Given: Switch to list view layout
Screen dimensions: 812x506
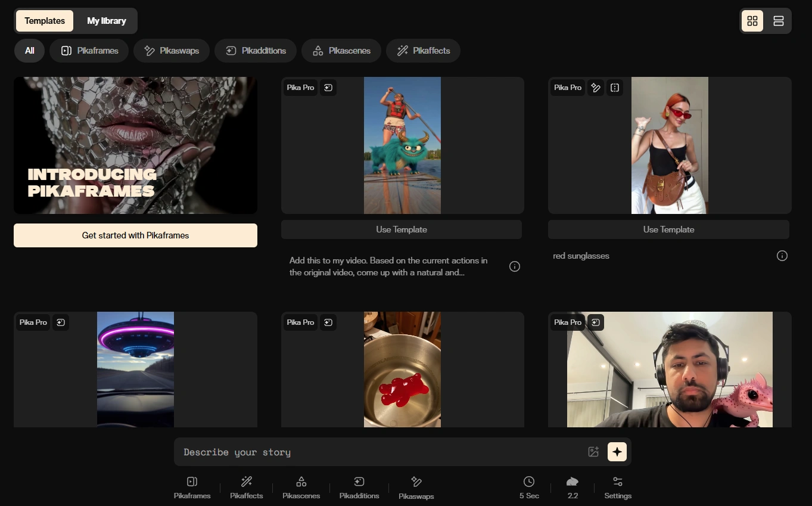Looking at the screenshot, I should coord(778,21).
